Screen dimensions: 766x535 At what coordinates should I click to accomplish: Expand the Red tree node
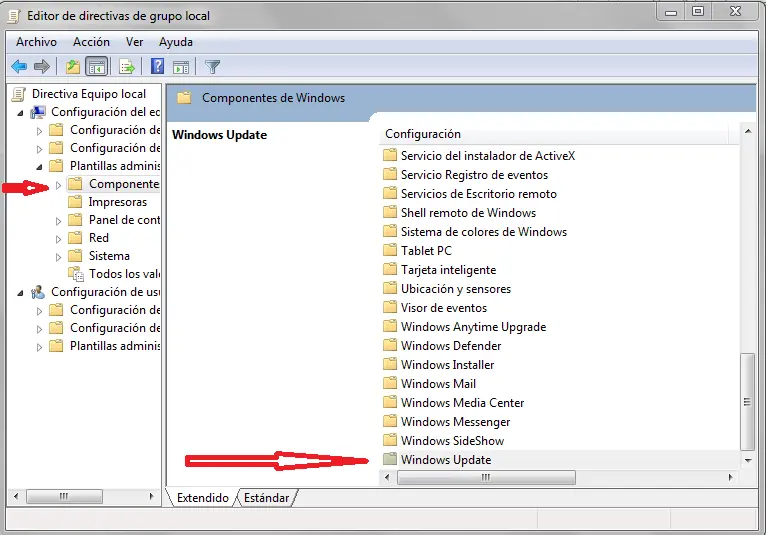58,239
